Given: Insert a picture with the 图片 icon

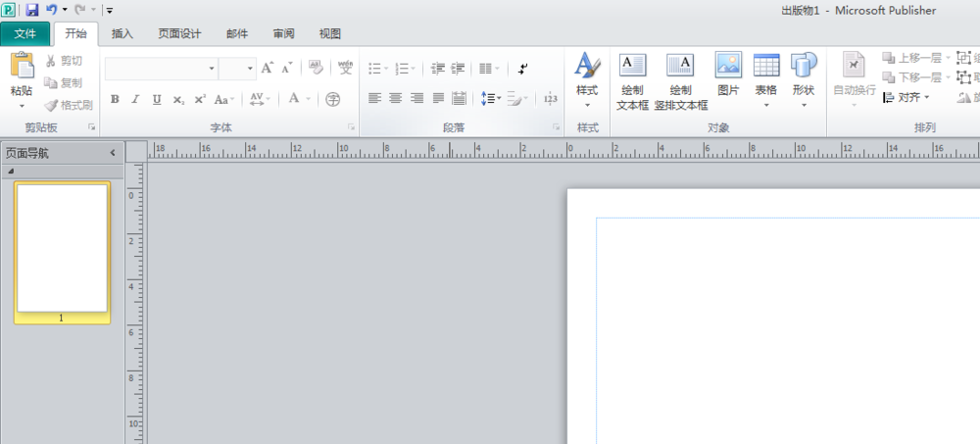Looking at the screenshot, I should (x=728, y=66).
